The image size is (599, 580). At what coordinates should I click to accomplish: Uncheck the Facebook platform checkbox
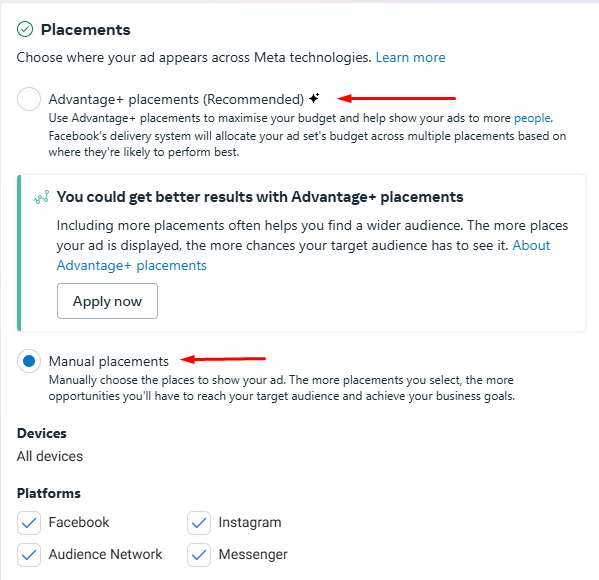coord(29,523)
